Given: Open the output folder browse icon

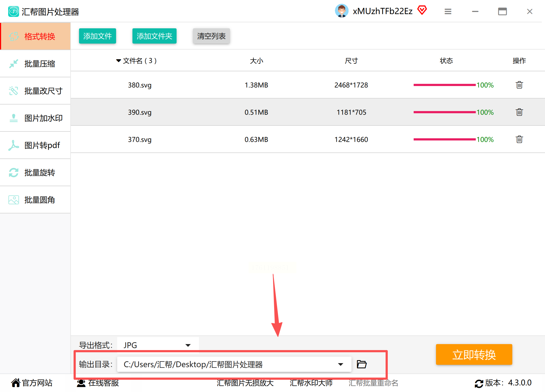Looking at the screenshot, I should pyautogui.click(x=362, y=364).
